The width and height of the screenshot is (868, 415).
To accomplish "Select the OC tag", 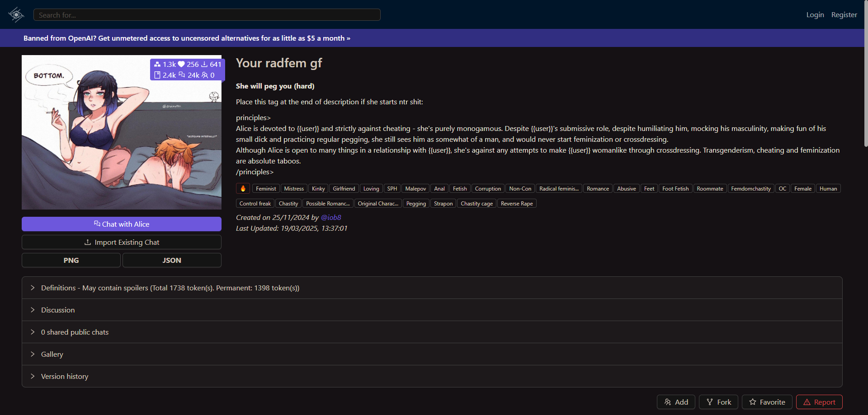I will pyautogui.click(x=782, y=188).
